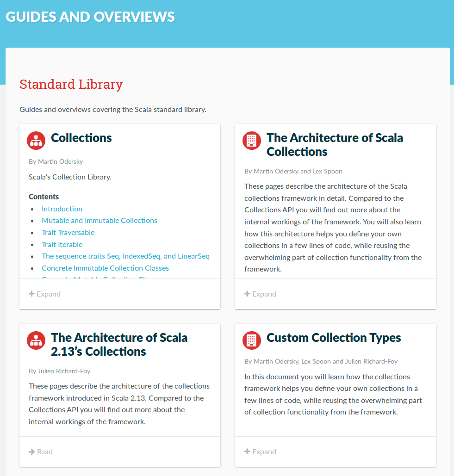Image resolution: width=454 pixels, height=476 pixels.
Task: Click the 'By Martin Odersky' author line in Collections
Action: 56,161
